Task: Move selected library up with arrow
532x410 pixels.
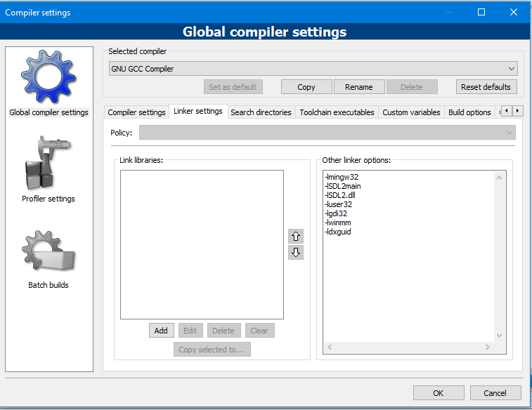Action: coord(296,236)
